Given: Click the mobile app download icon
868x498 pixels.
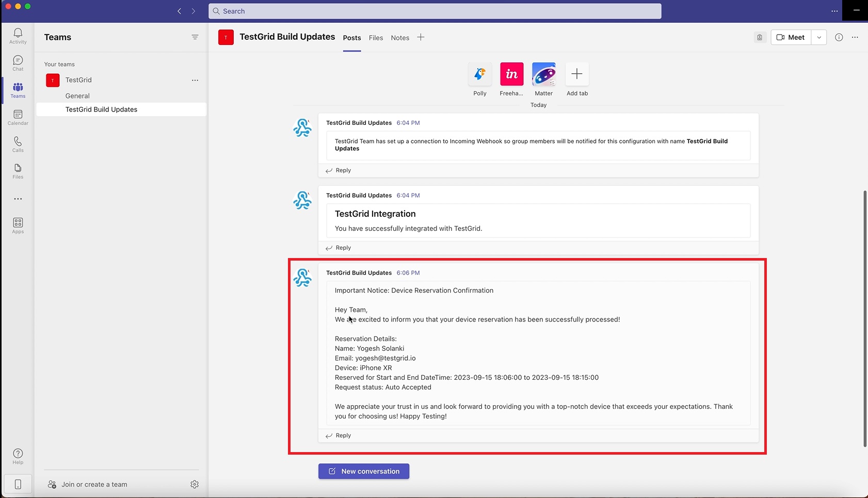Looking at the screenshot, I should [x=18, y=484].
